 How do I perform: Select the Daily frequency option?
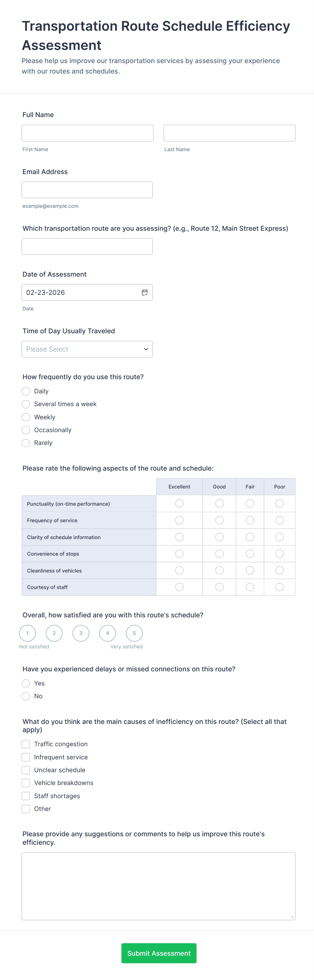[x=26, y=391]
